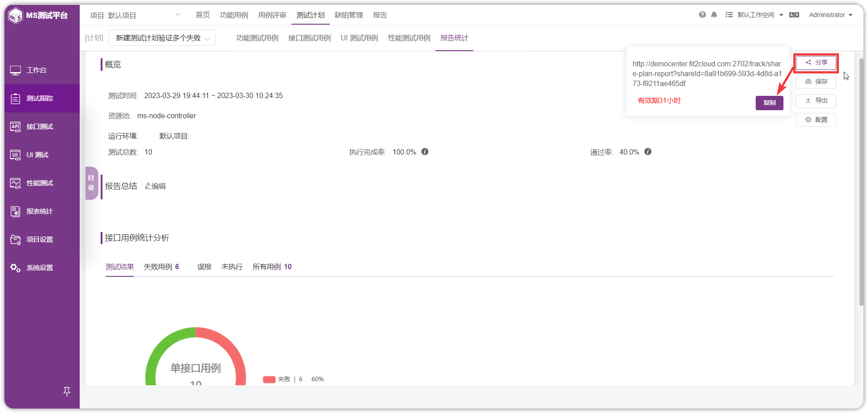This screenshot has width=868, height=413.
Task: Click the 通过率 value 40.0%
Action: pos(629,152)
